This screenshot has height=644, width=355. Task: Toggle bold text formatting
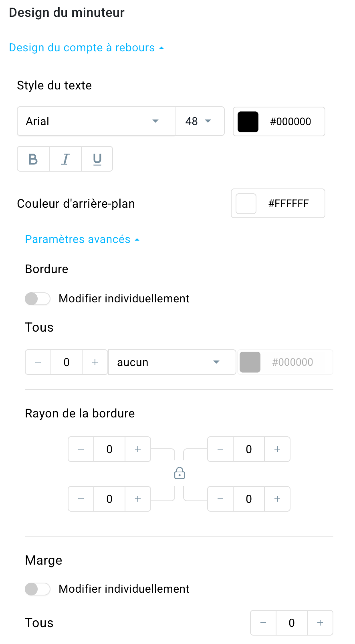pos(33,159)
